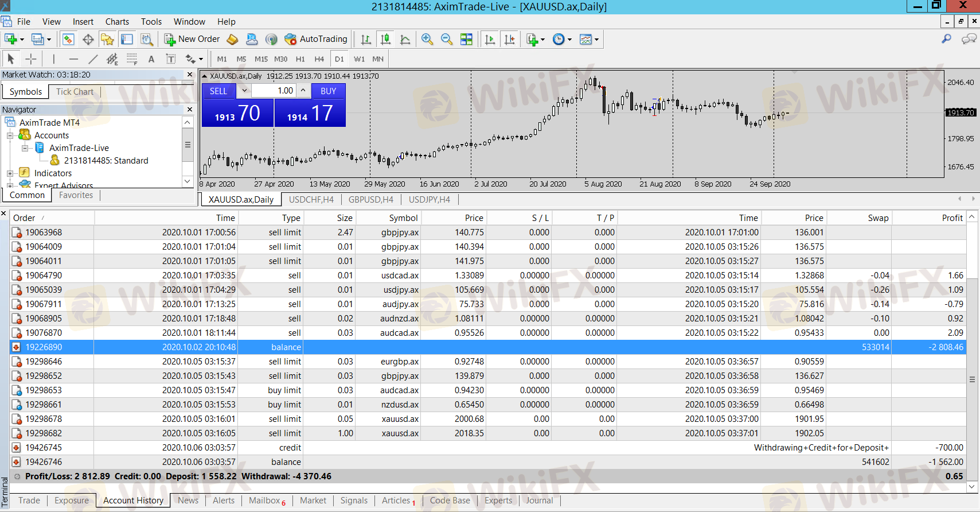Open the Strategy Tester magnifier icon

pos(147,39)
